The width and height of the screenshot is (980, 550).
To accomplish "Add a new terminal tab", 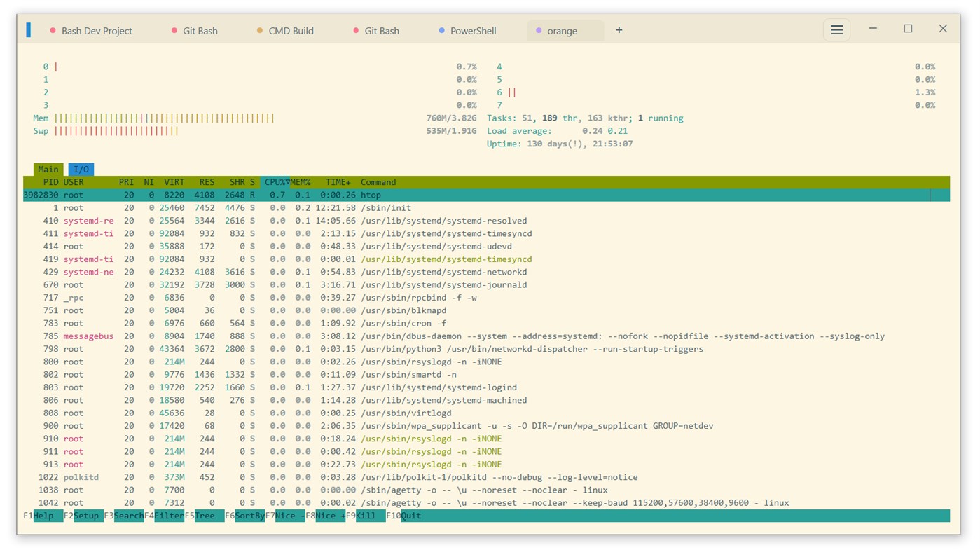I will pyautogui.click(x=619, y=30).
